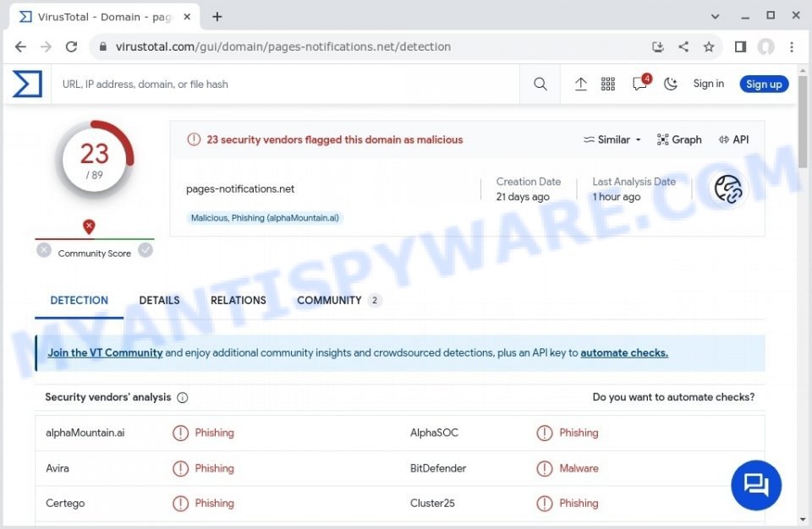Image resolution: width=812 pixels, height=529 pixels.
Task: Follow the Join the VT Community link
Action: 105,352
